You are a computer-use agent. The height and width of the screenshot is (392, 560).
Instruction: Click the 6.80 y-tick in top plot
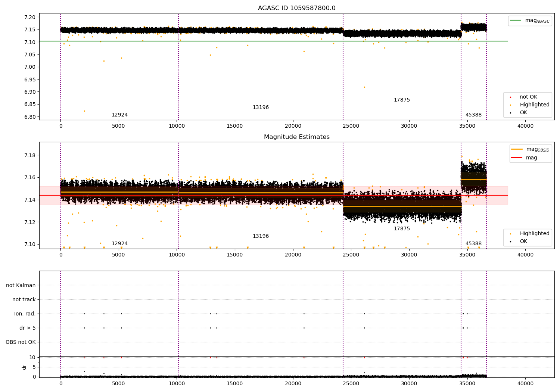[29, 117]
